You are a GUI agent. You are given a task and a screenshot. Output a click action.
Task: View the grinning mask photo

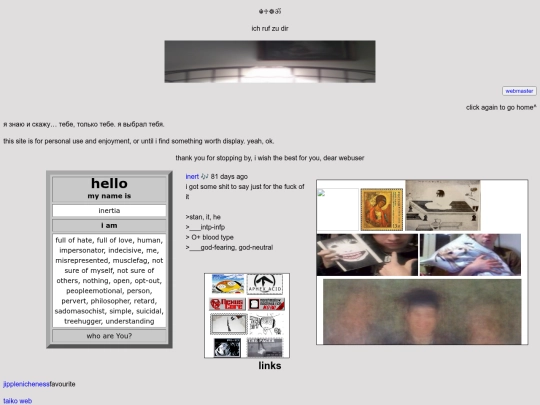click(x=367, y=255)
